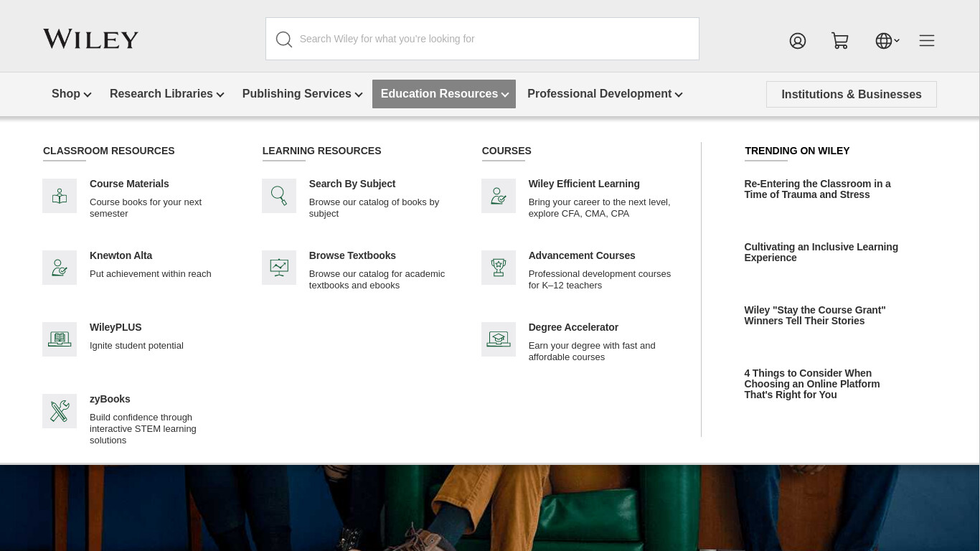The width and height of the screenshot is (980, 551).
Task: Click the Course Materials book icon
Action: coord(60,196)
